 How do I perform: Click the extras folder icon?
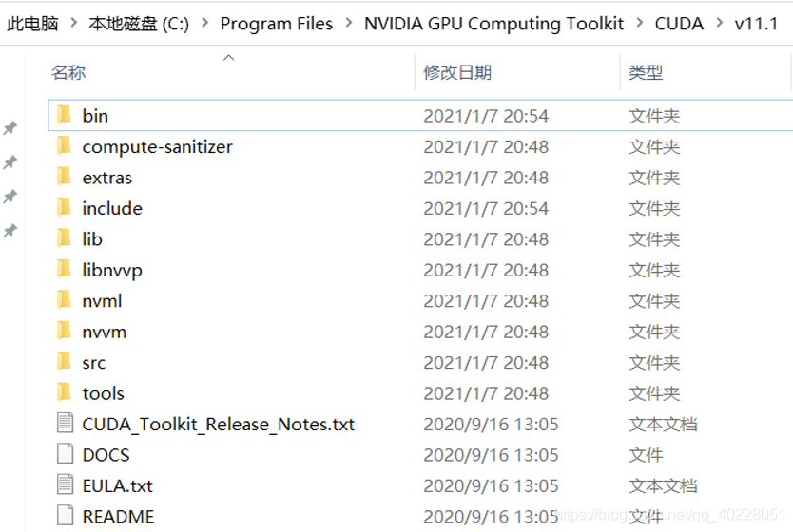(x=64, y=177)
